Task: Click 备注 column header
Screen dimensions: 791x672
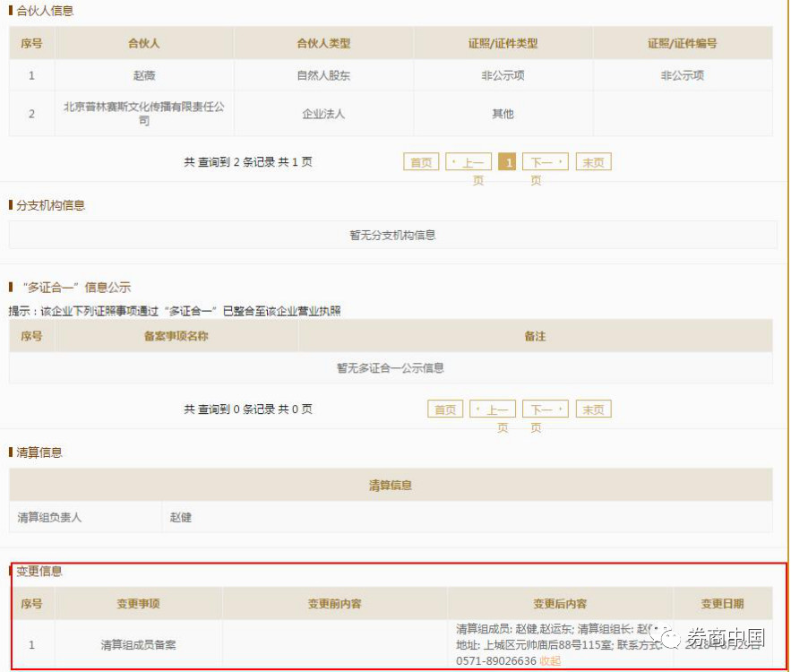Action: 535,336
